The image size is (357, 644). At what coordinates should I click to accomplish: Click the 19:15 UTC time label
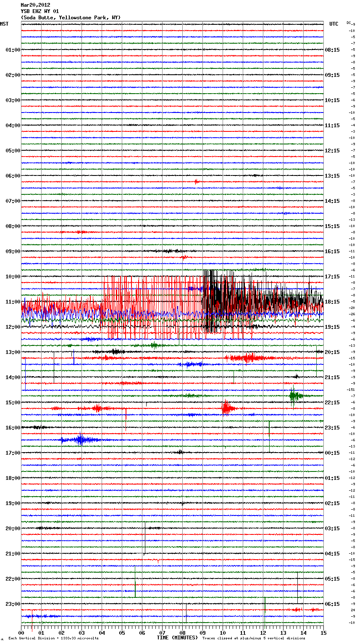pyautogui.click(x=332, y=327)
